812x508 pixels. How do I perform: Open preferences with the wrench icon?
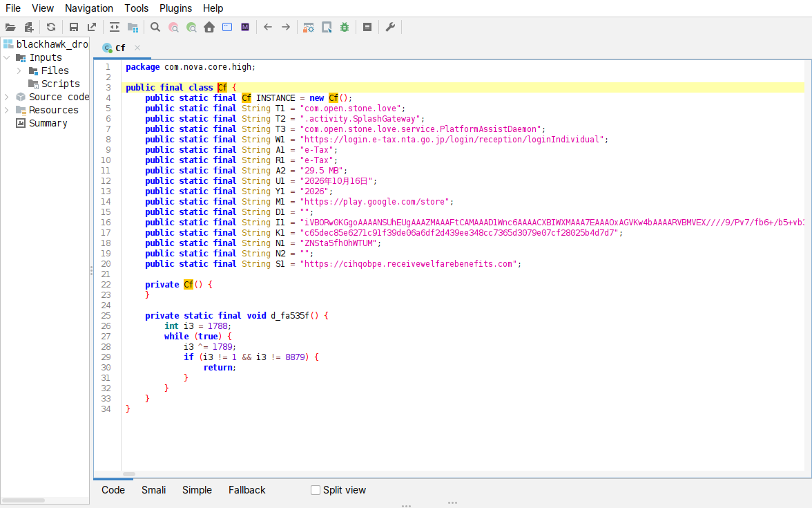[390, 28]
